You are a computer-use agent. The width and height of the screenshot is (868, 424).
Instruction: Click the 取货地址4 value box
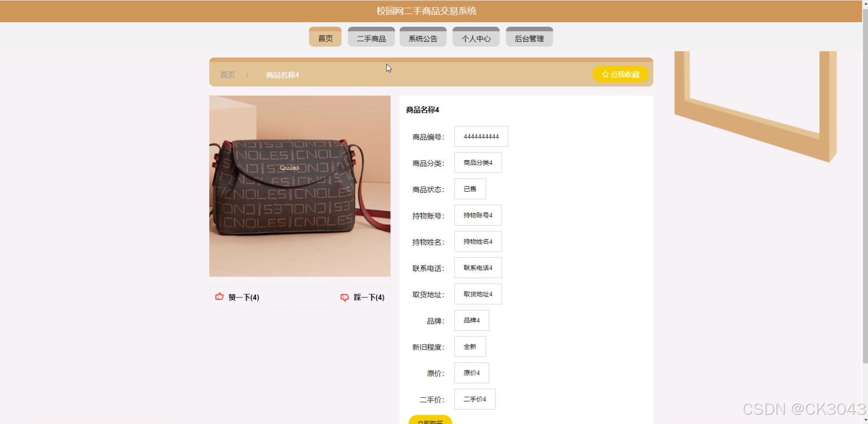click(478, 294)
